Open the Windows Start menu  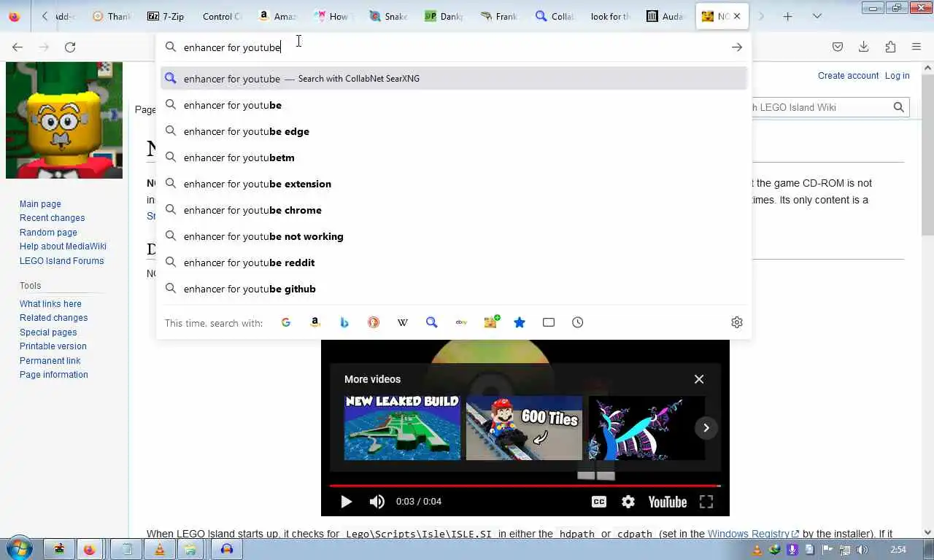point(20,549)
